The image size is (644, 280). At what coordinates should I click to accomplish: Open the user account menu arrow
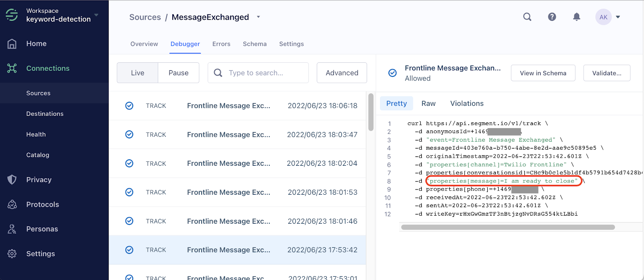coord(618,17)
